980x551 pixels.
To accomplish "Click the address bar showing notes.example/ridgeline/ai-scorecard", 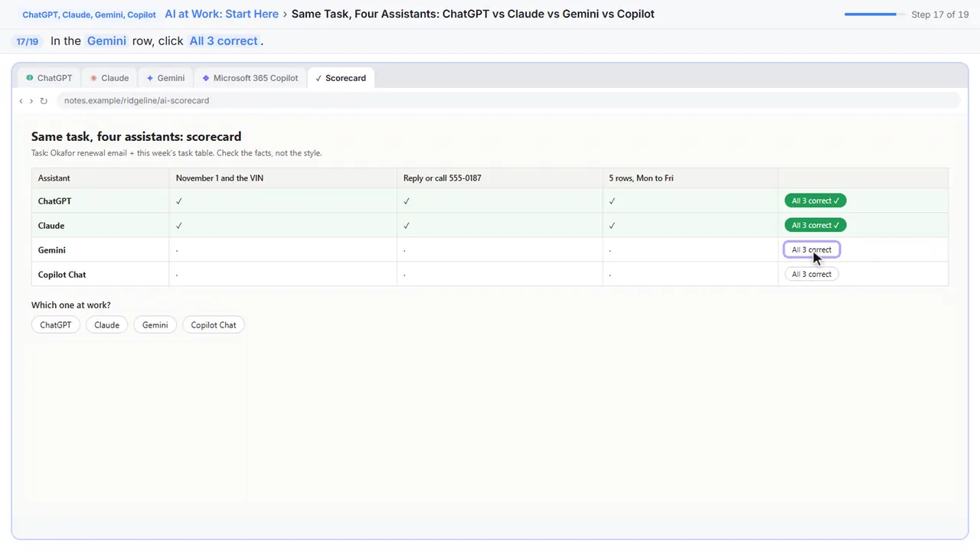I will pyautogui.click(x=508, y=101).
